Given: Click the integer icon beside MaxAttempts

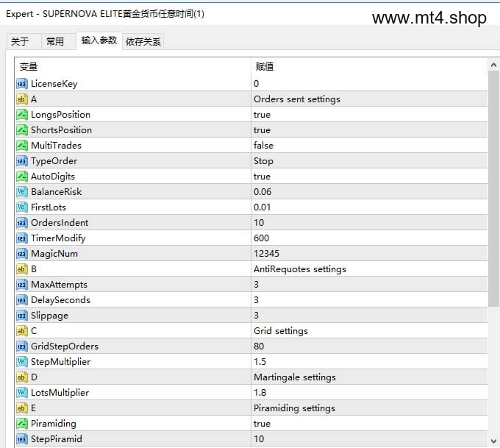Looking at the screenshot, I should coord(21,285).
